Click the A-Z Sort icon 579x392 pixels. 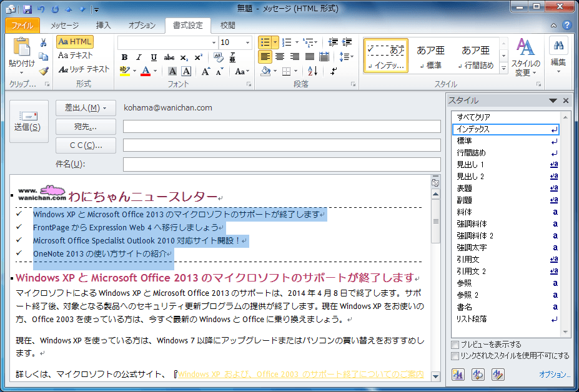(x=312, y=71)
